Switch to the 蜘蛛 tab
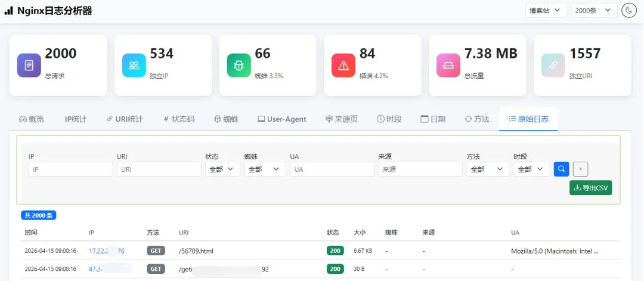This screenshot has height=281, width=644. (x=227, y=119)
